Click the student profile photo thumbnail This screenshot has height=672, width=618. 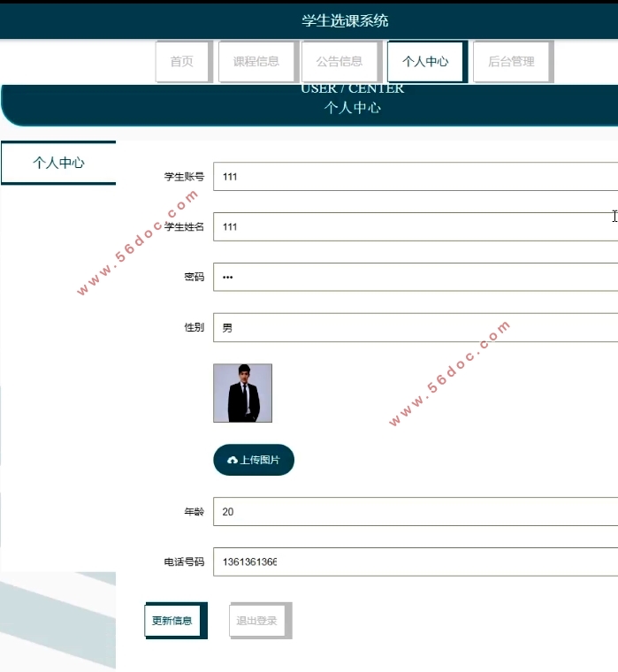[243, 393]
